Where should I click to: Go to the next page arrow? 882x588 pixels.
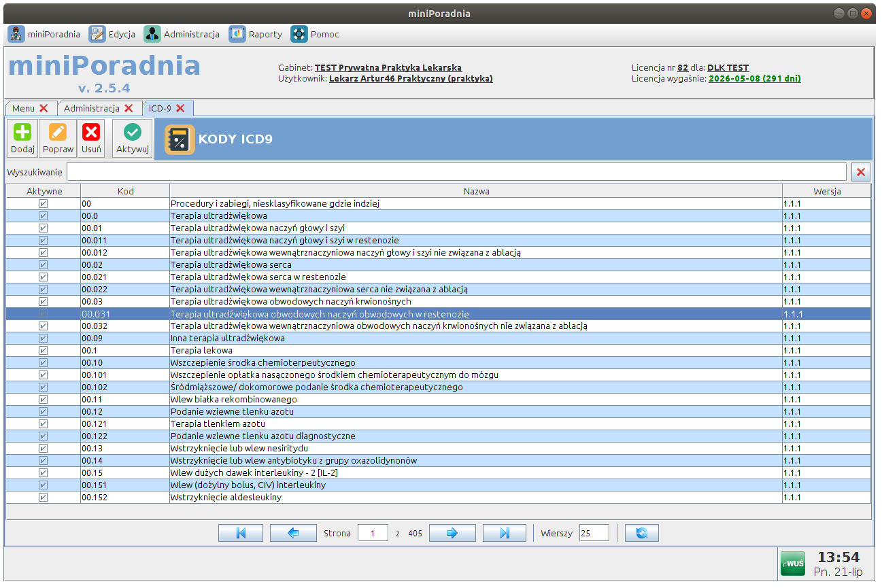pyautogui.click(x=452, y=533)
